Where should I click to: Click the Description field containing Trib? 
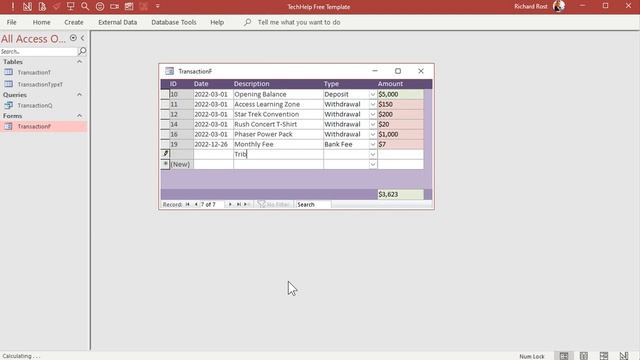tap(278, 154)
